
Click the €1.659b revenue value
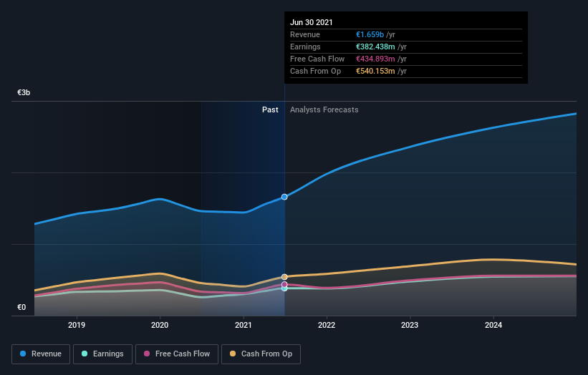(x=370, y=34)
